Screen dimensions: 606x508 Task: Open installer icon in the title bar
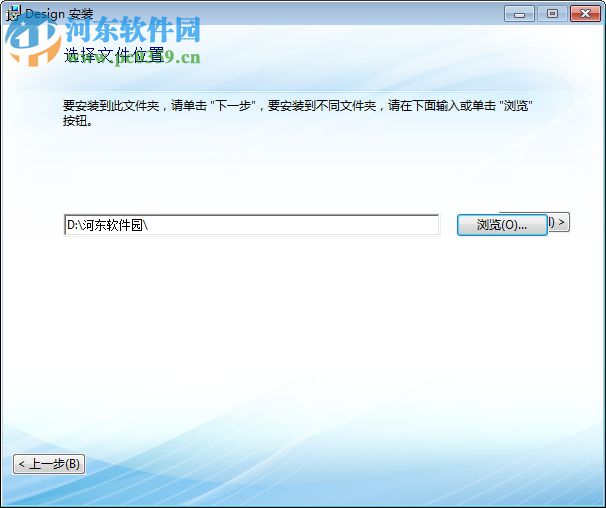click(14, 13)
